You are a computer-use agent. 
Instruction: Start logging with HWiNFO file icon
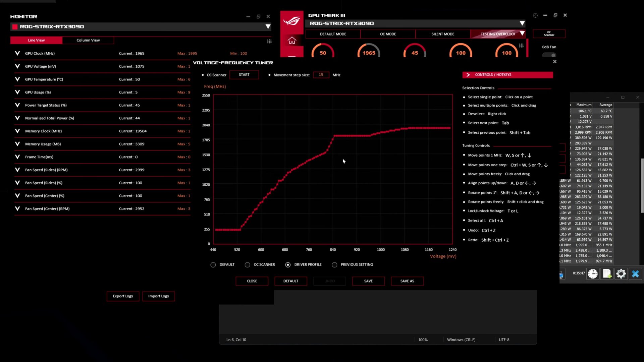tap(607, 274)
